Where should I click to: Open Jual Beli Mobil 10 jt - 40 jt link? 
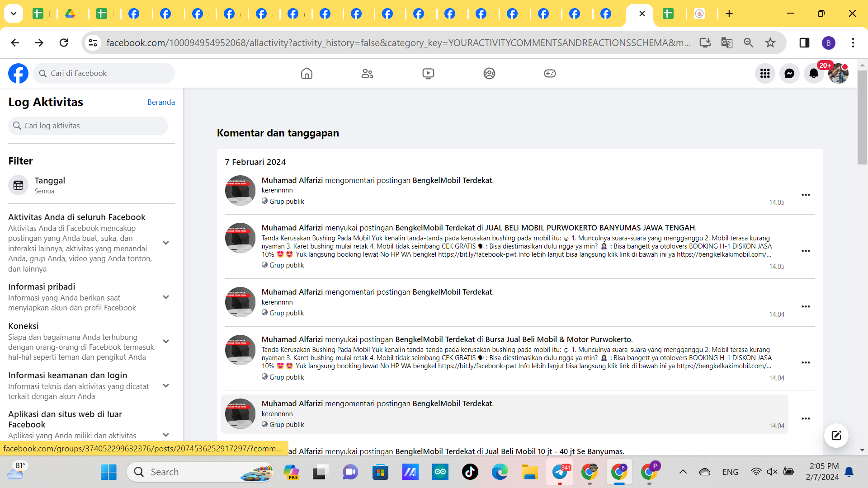click(x=554, y=451)
